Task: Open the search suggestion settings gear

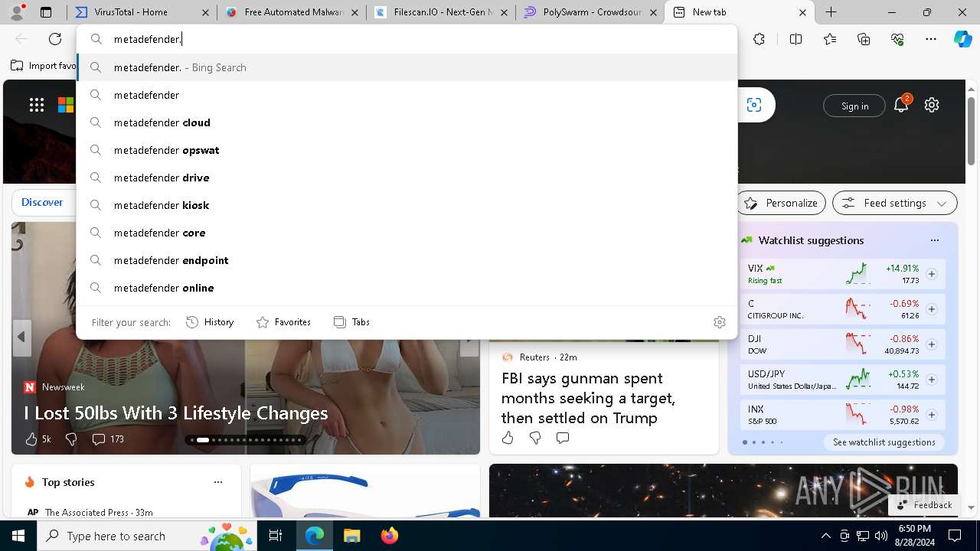Action: click(x=719, y=322)
